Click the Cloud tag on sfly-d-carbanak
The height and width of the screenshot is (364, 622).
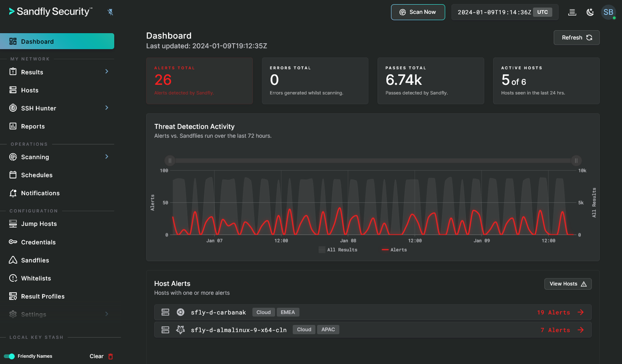point(263,312)
